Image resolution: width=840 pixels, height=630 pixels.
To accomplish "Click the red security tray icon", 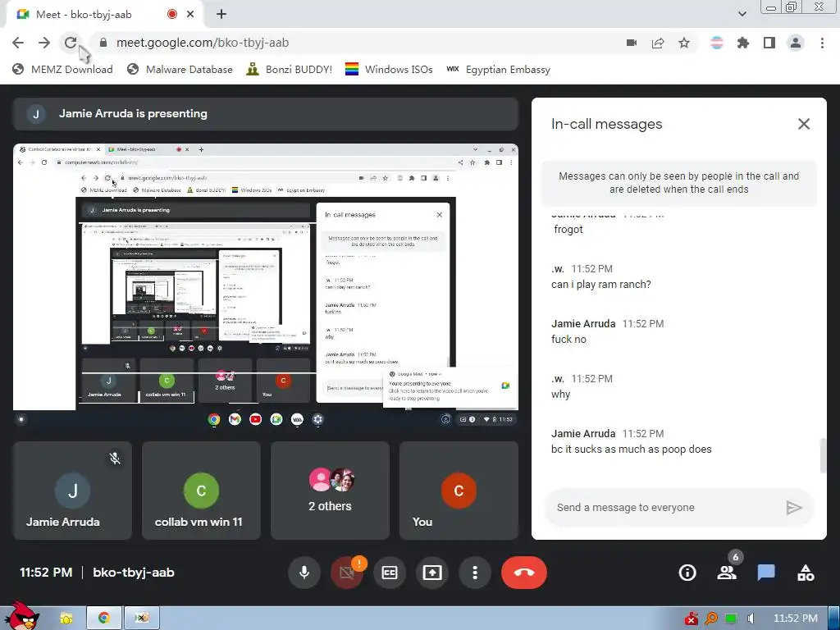I will pyautogui.click(x=691, y=619).
